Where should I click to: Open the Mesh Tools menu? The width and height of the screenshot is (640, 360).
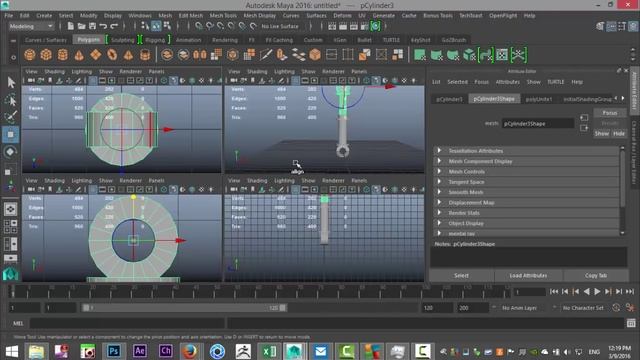click(223, 16)
